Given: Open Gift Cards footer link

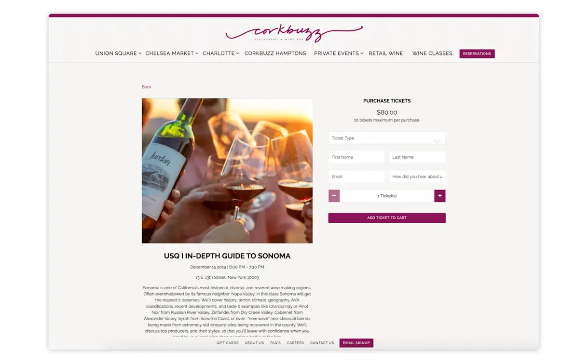Looking at the screenshot, I should coord(228,343).
